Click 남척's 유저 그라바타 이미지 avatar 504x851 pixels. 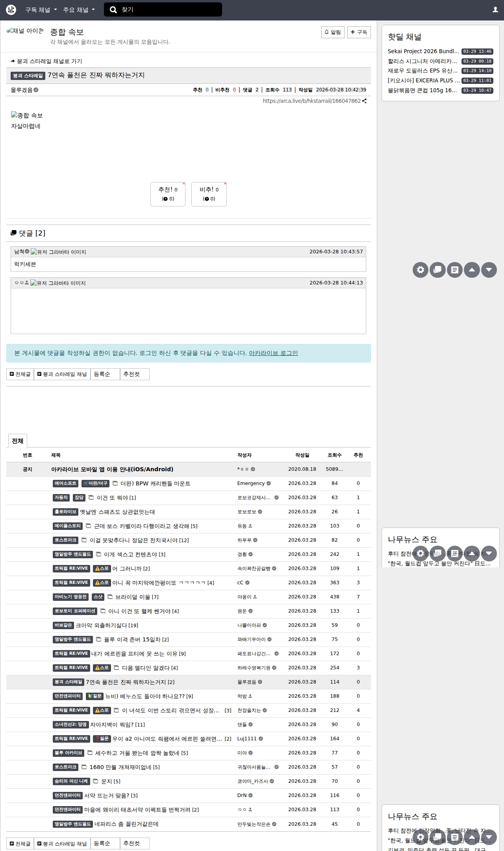(58, 252)
